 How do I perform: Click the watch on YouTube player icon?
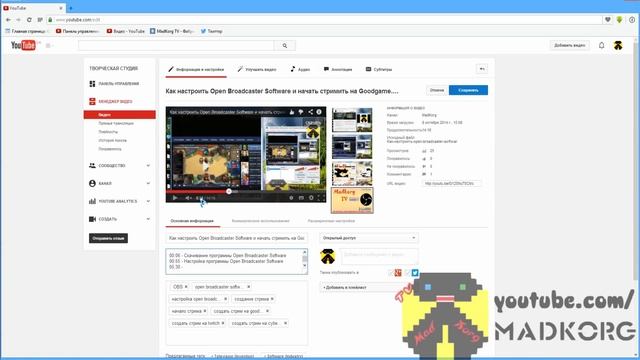pyautogui.click(x=311, y=198)
